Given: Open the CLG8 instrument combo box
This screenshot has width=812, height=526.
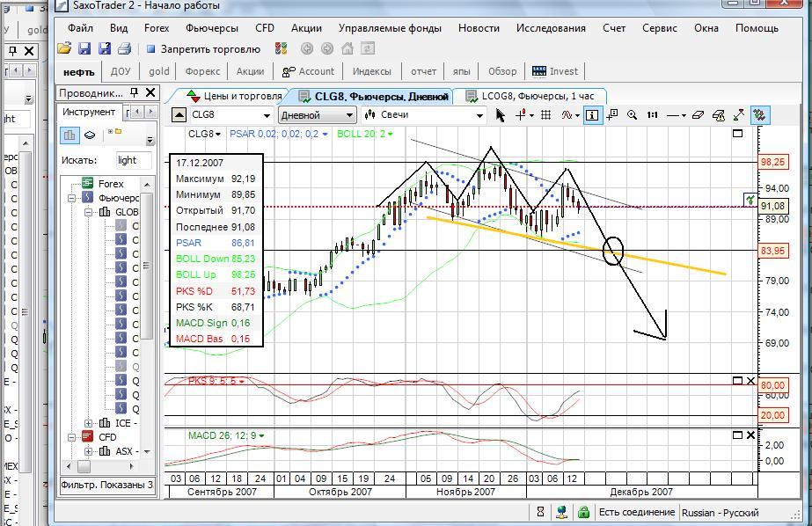Looking at the screenshot, I should 267,115.
